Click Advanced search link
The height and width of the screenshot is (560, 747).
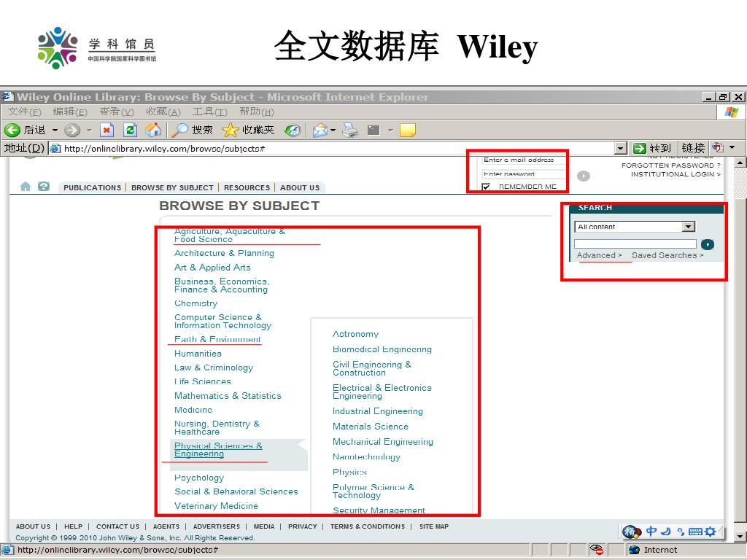click(599, 255)
